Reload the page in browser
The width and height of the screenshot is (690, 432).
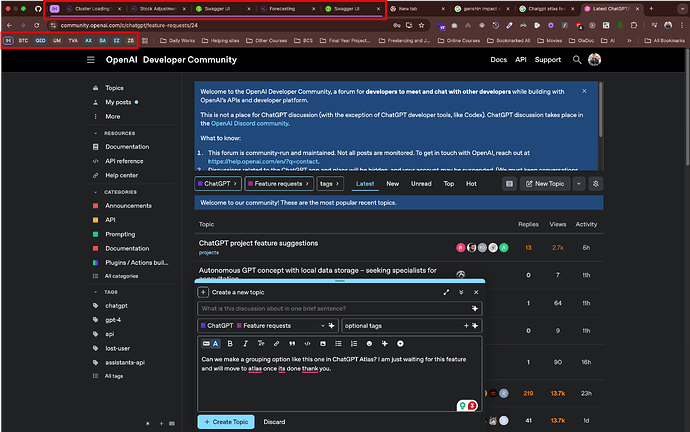tap(37, 26)
